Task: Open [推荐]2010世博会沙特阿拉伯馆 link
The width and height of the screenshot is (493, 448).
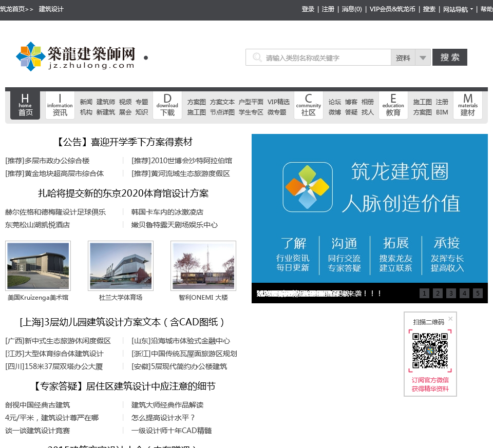Action: 182,161
